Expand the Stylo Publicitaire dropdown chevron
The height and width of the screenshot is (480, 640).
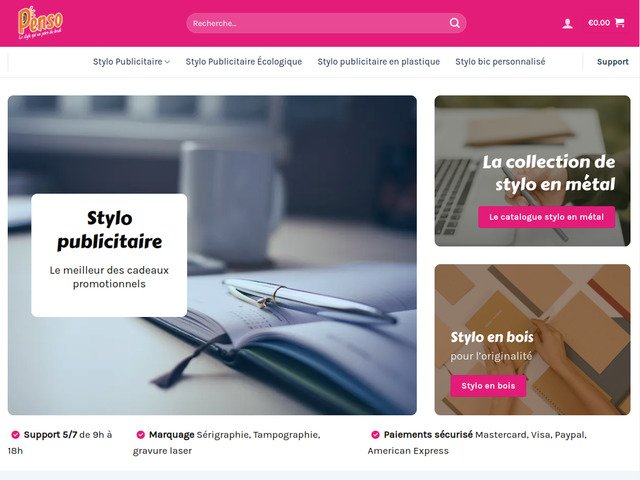(x=167, y=62)
